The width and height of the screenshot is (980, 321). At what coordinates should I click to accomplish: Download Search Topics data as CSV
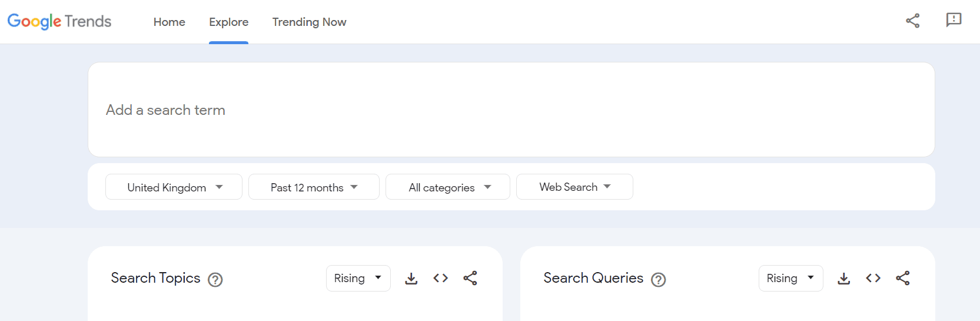click(x=411, y=279)
